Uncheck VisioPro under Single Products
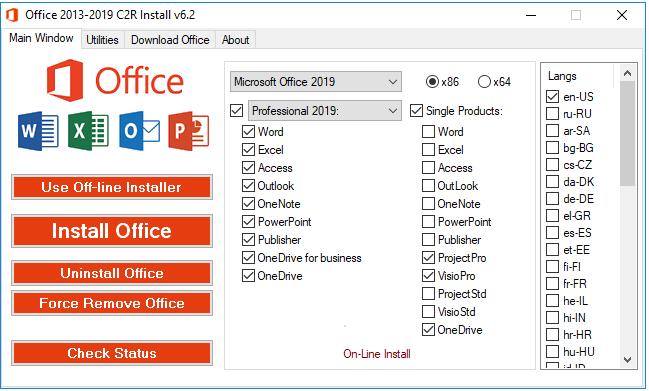The height and width of the screenshot is (391, 649). (428, 276)
